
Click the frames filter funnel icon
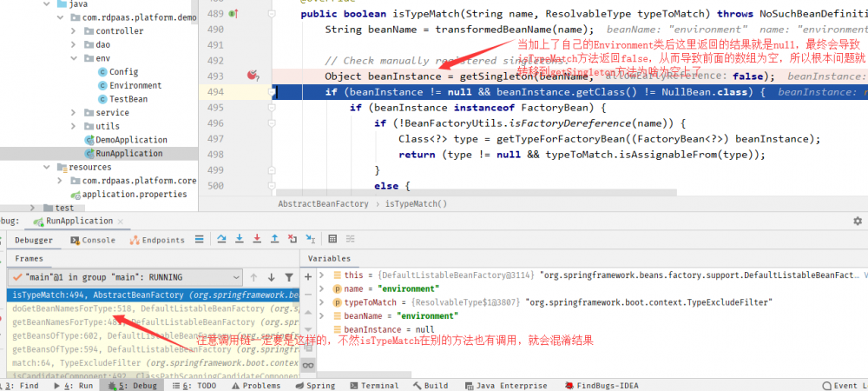coord(289,277)
